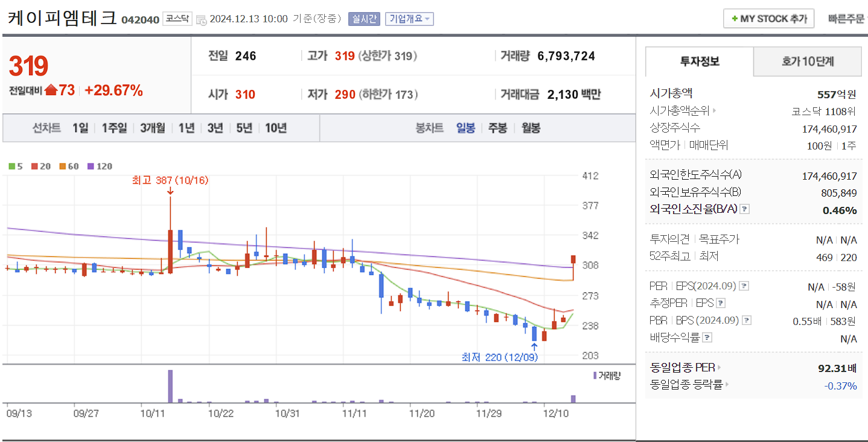Toggle the 실시간 realtime mode button

[x=364, y=18]
